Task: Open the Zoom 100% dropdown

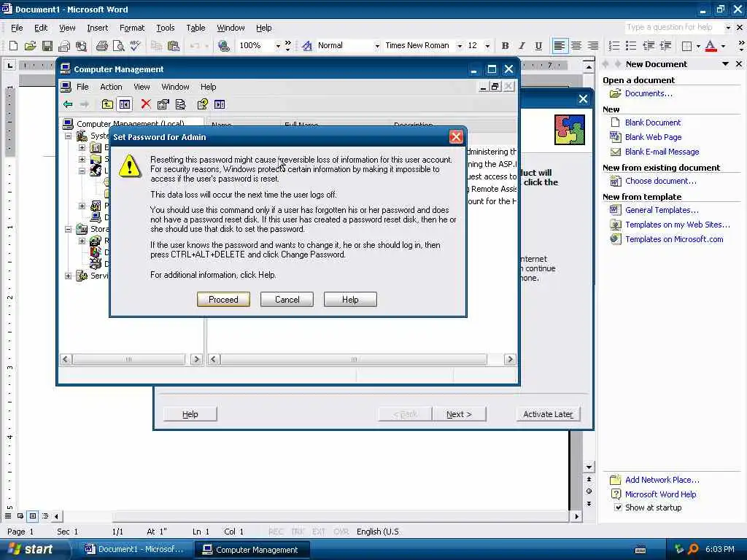Action: [x=278, y=46]
